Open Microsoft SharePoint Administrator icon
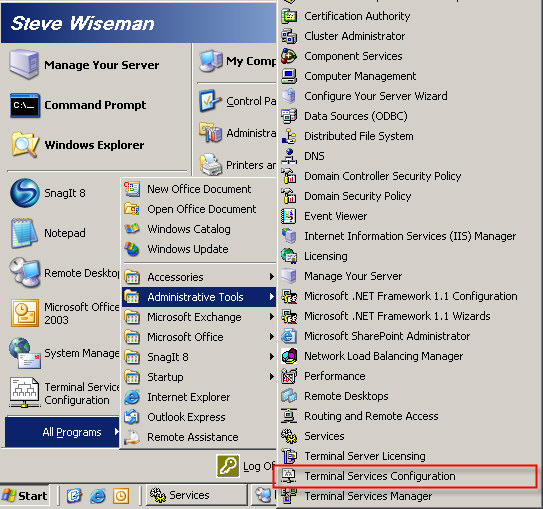This screenshot has height=509, width=543. pyautogui.click(x=289, y=336)
